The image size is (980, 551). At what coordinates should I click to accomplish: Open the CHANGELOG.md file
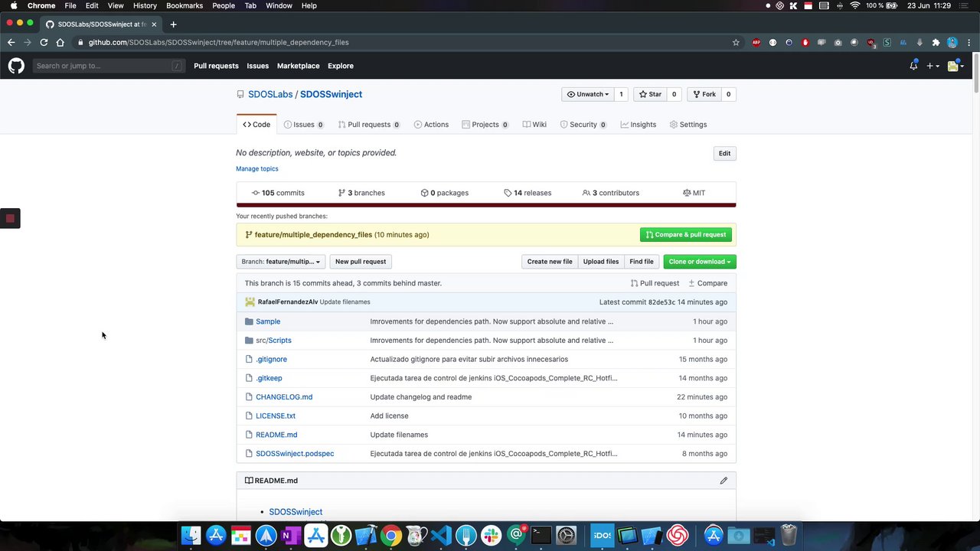click(x=284, y=397)
